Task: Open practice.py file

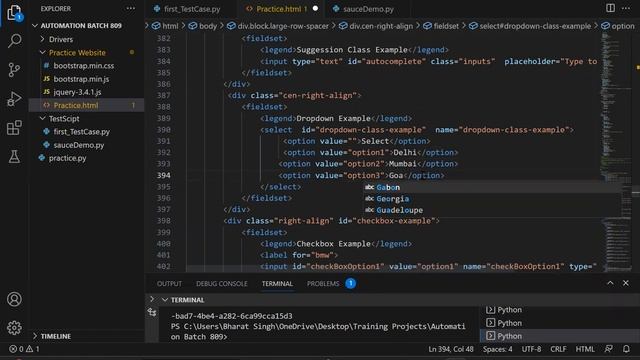Action: click(67, 158)
